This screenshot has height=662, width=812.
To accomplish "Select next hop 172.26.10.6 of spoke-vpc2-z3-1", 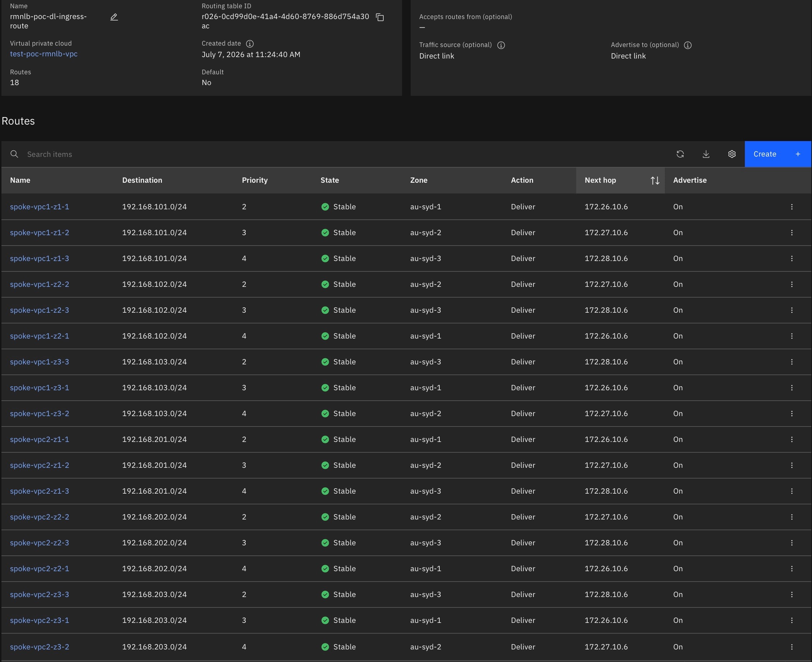I will coord(606,620).
